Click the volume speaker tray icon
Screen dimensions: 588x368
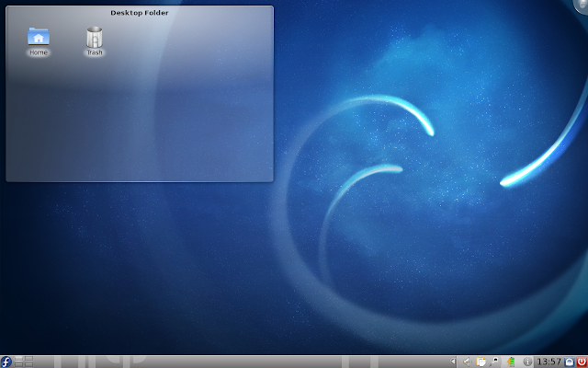pyautogui.click(x=468, y=361)
